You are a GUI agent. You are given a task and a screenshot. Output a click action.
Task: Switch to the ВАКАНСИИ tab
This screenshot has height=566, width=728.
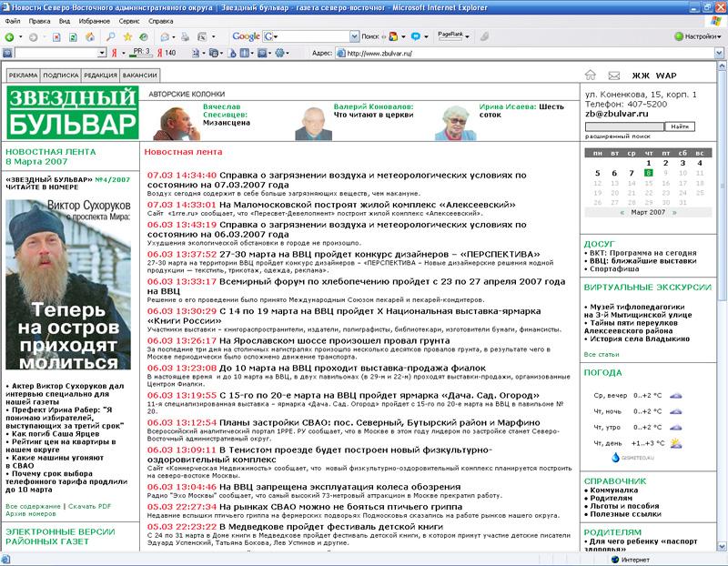pyautogui.click(x=140, y=76)
